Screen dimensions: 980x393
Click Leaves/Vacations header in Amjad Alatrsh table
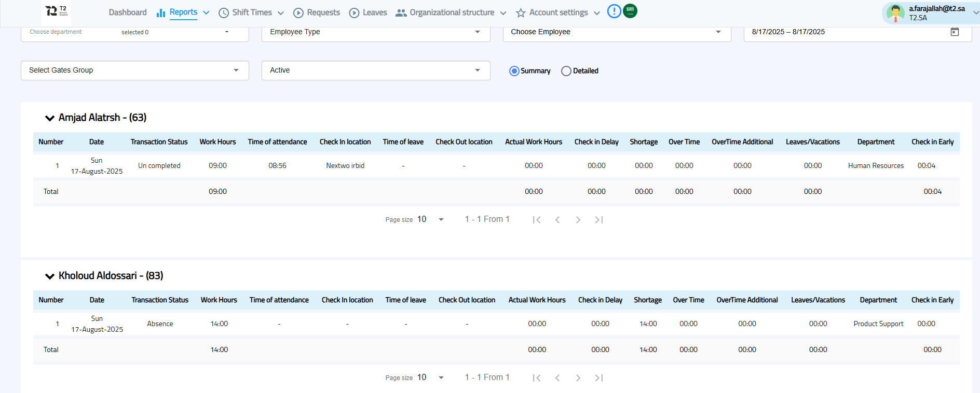pos(813,142)
